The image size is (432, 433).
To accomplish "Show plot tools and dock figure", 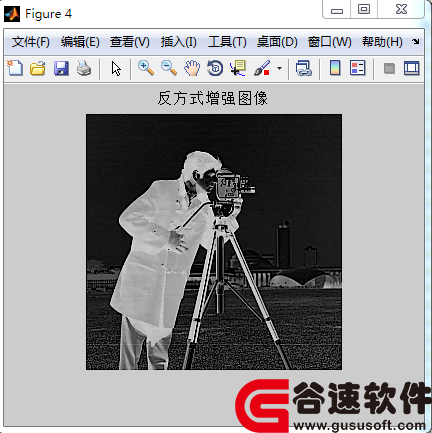I will pos(412,68).
